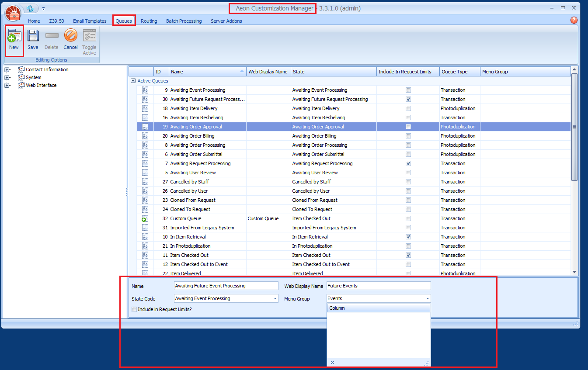Click the record icon beside Awaiting Order Approval

point(145,126)
